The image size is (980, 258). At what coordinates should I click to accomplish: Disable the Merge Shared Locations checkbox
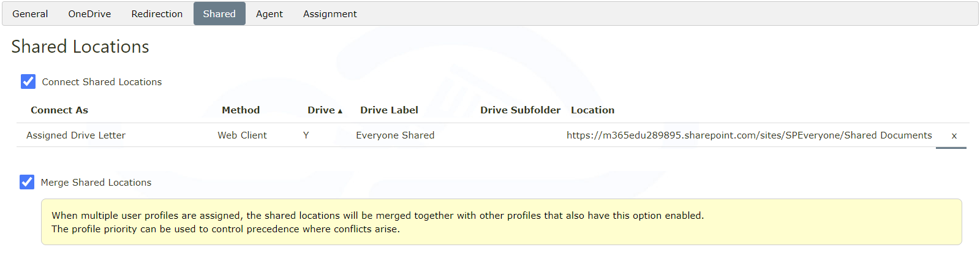(27, 182)
